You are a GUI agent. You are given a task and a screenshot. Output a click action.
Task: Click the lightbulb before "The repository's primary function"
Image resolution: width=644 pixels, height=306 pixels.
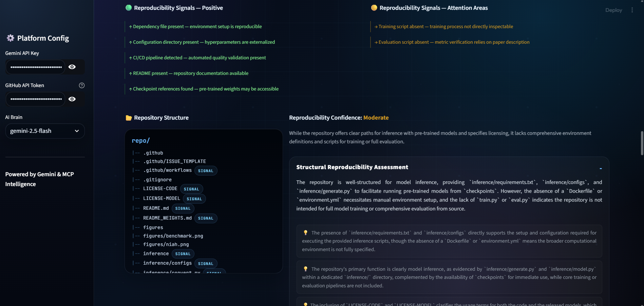pyautogui.click(x=305, y=269)
